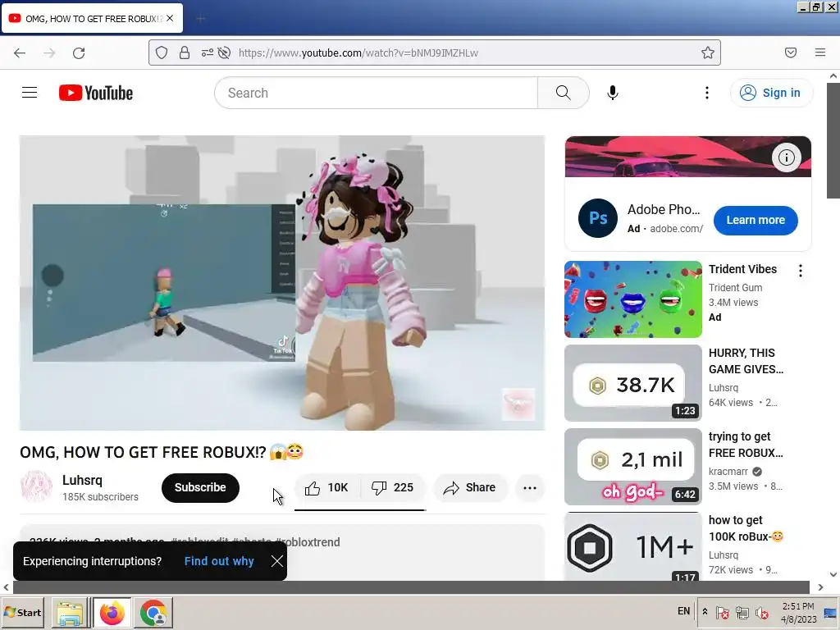Screen dimensions: 840x630
Task: Expand hidden system tray icons
Action: 705,612
